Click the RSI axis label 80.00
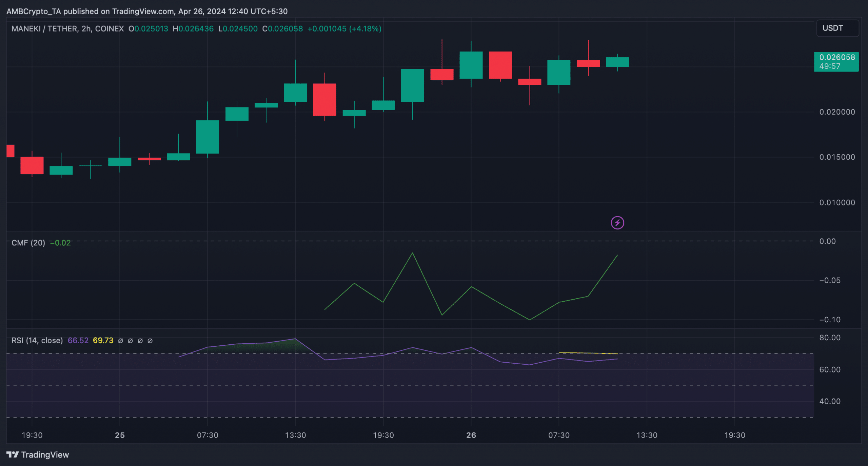868x466 pixels. pyautogui.click(x=830, y=338)
